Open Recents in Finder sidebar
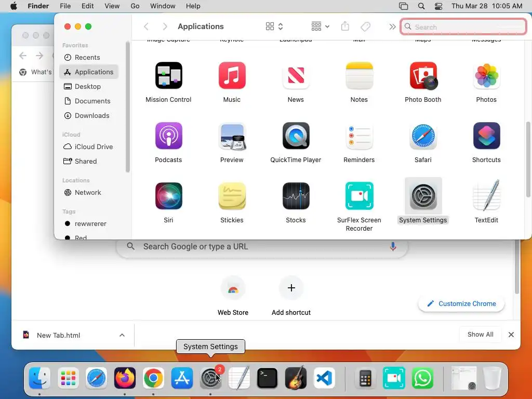The height and width of the screenshot is (399, 532). pyautogui.click(x=89, y=57)
